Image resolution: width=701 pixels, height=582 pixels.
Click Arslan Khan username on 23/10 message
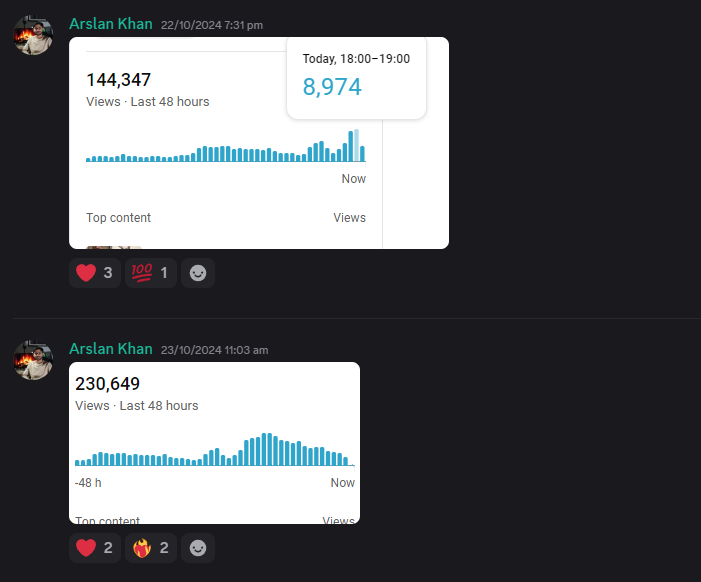[x=111, y=349]
